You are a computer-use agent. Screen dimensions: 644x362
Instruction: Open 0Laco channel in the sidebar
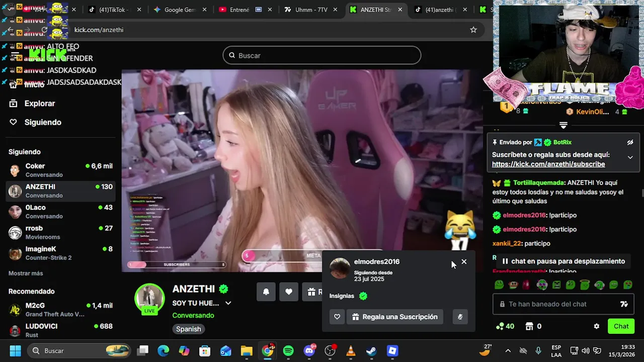60,211
